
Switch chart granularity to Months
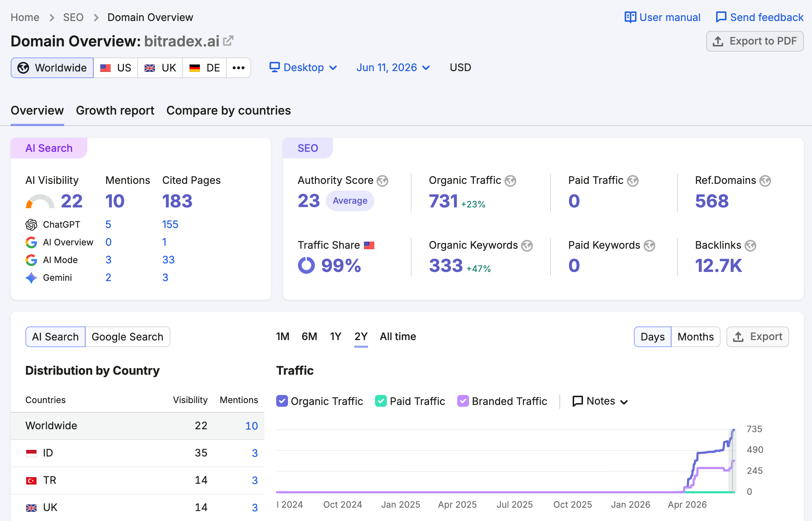click(x=695, y=337)
